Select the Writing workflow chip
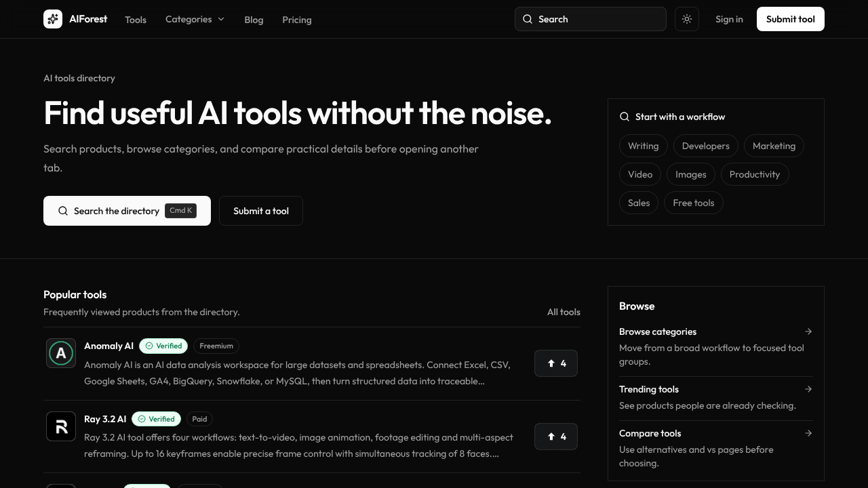Screen dimensions: 868x488 [x=644, y=146]
